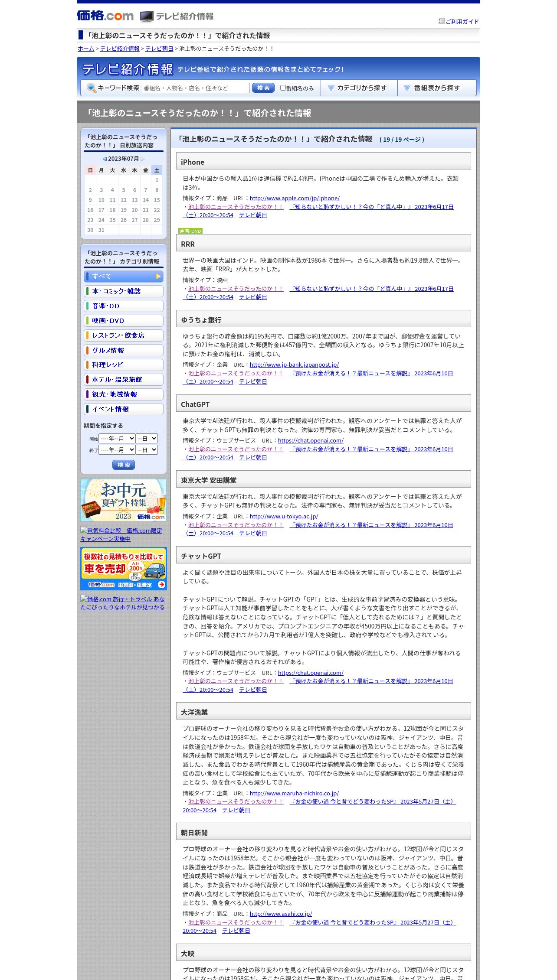The image size is (557, 980).
Task: Open ホーム breadcrumb link
Action: (x=86, y=49)
